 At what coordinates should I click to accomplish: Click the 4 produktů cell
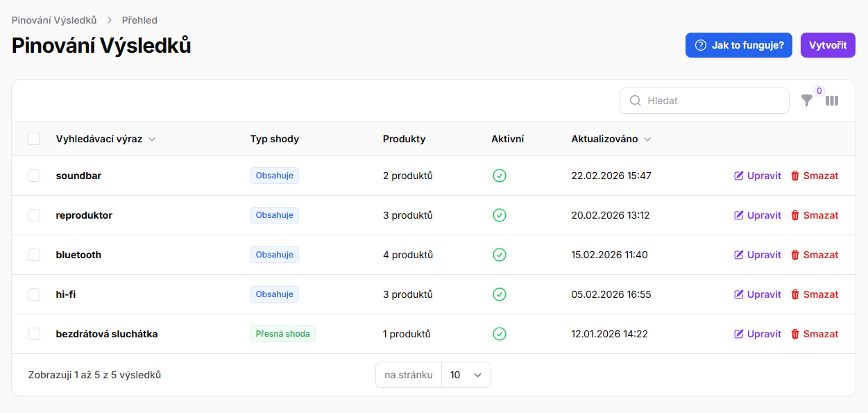(x=408, y=255)
